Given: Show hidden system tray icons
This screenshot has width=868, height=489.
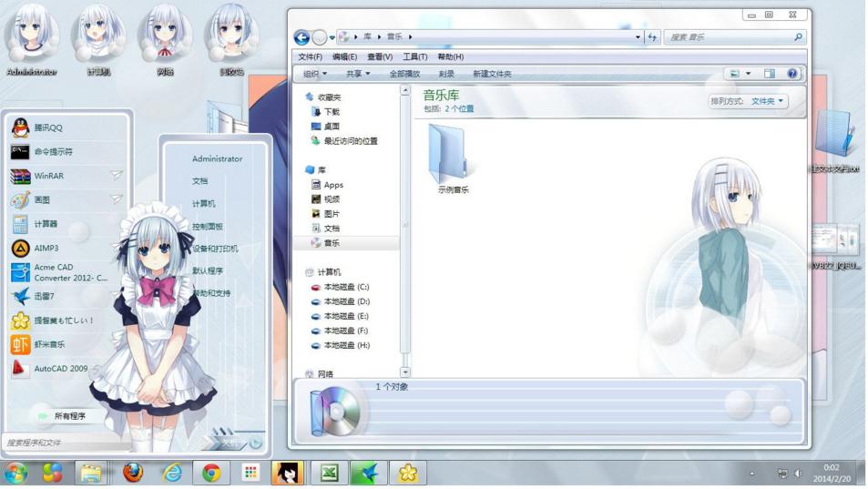Looking at the screenshot, I should pos(751,474).
